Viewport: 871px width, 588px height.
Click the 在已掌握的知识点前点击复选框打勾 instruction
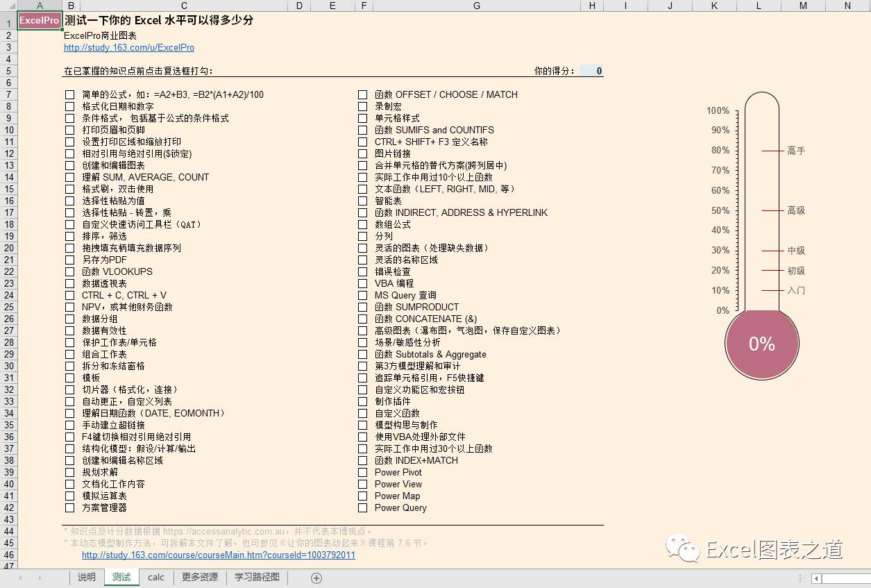point(138,71)
